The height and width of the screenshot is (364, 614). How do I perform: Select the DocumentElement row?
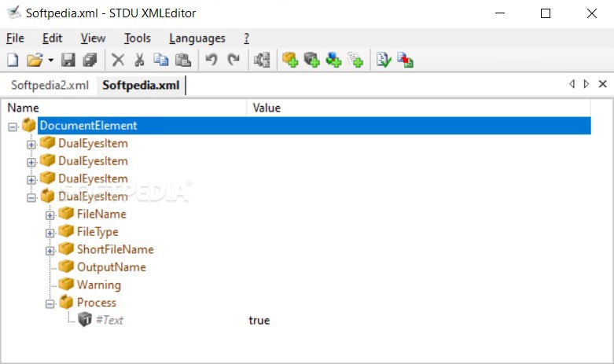tap(314, 126)
